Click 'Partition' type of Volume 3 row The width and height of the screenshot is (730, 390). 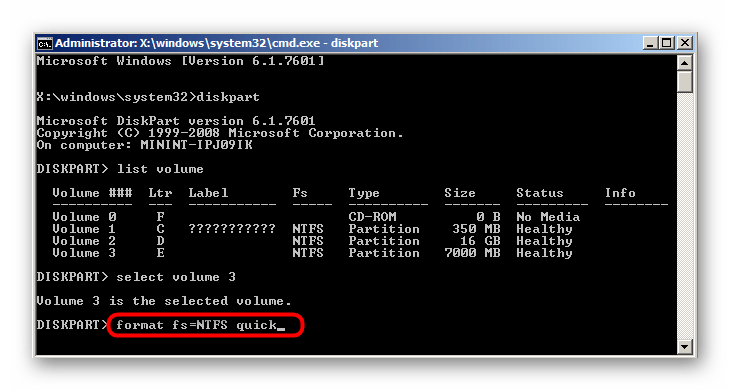pyautogui.click(x=384, y=253)
